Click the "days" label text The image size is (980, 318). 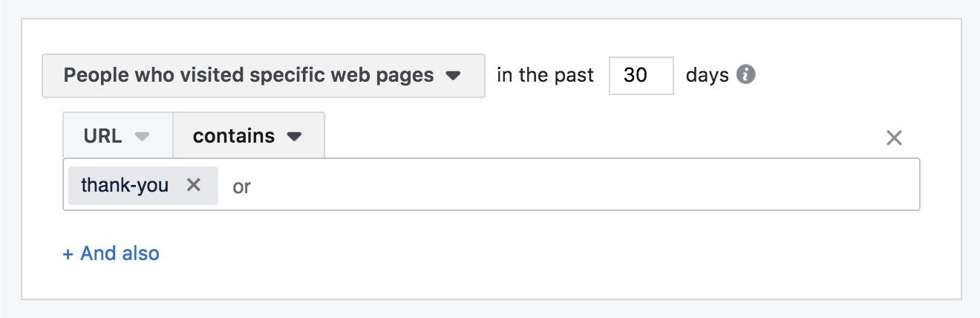[707, 76]
